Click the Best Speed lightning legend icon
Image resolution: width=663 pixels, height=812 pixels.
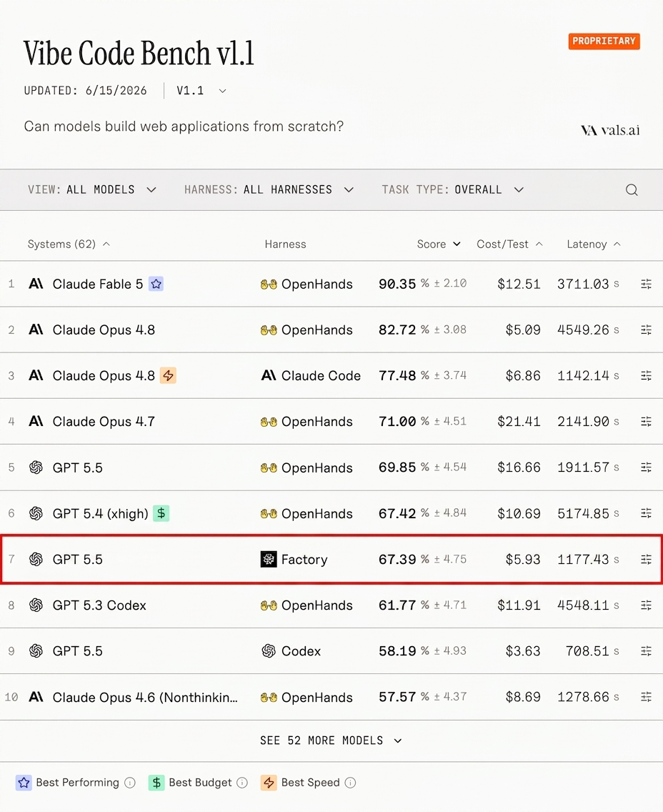269,783
